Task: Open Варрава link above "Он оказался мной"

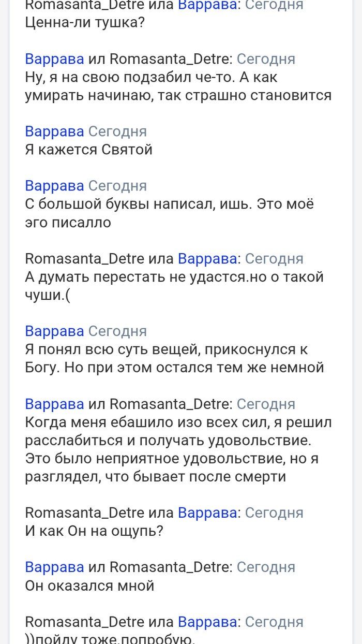Action: click(54, 567)
